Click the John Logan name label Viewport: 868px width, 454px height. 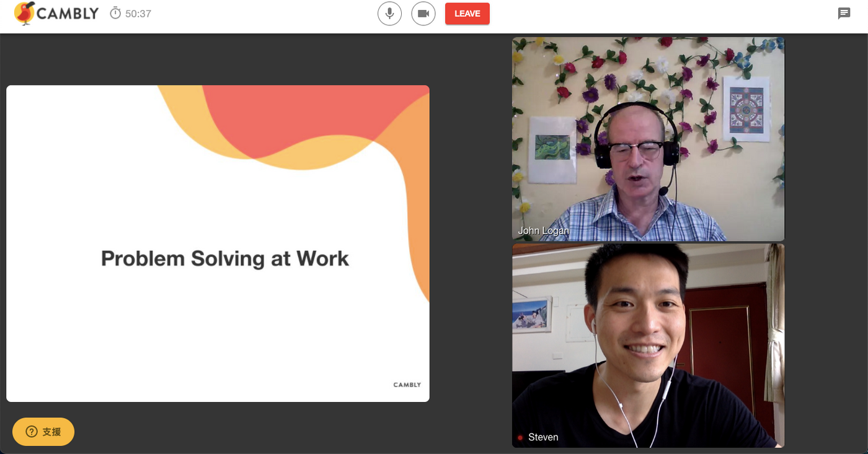(x=543, y=231)
